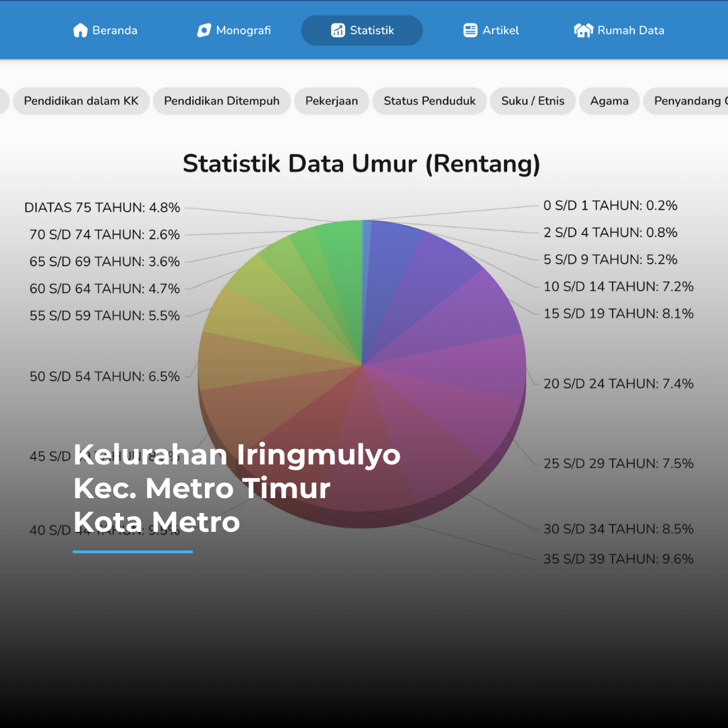Click label 65 S/D 69 TAHUN: 3.6%

point(104,262)
